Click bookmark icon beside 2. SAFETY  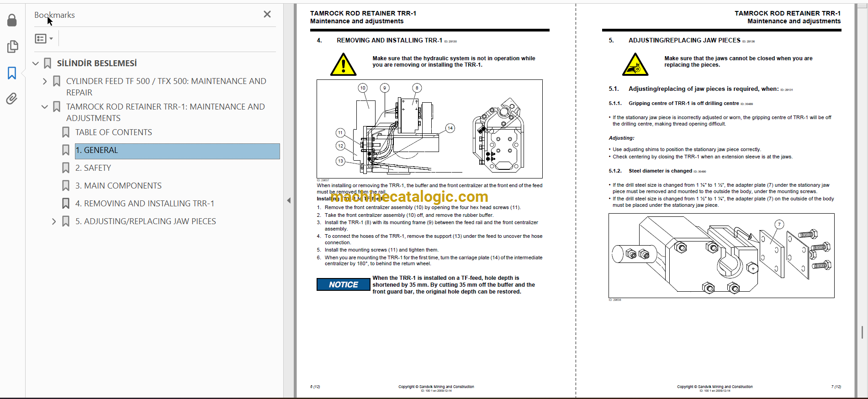coord(66,168)
